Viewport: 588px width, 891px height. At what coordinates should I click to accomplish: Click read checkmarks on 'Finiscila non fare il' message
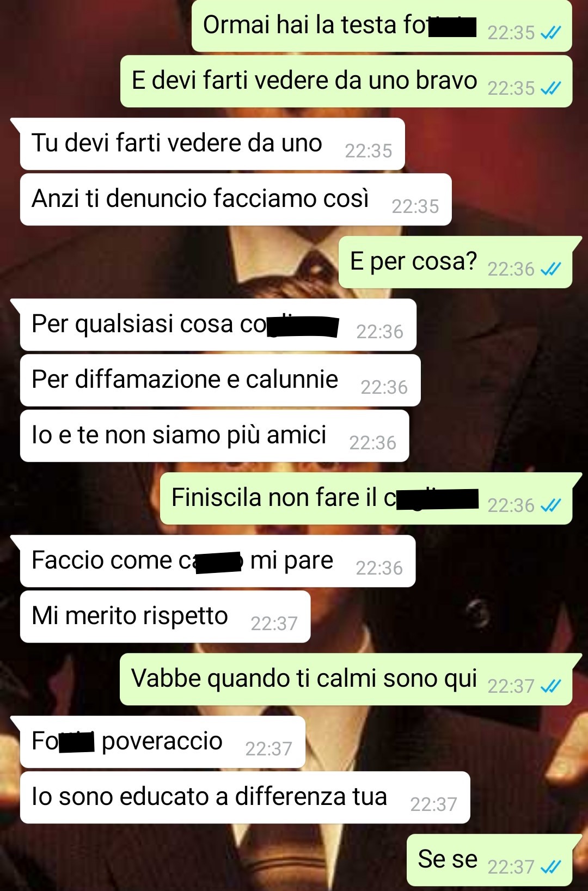[x=551, y=505]
